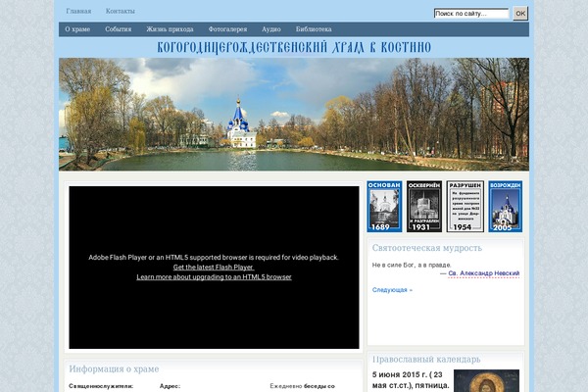Viewport: 588px width, 392px height.
Task: Open the Разрушен 1954 thumbnail
Action: pyautogui.click(x=465, y=207)
